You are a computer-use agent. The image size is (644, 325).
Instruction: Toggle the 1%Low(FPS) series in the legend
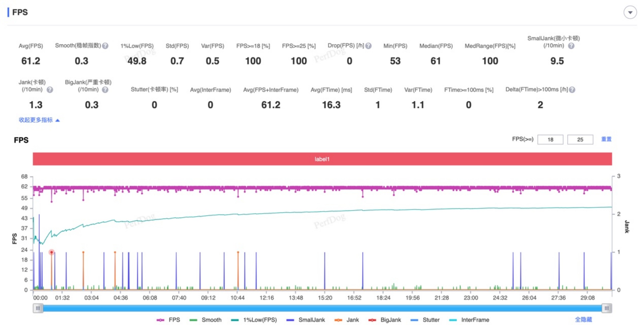coord(254,320)
